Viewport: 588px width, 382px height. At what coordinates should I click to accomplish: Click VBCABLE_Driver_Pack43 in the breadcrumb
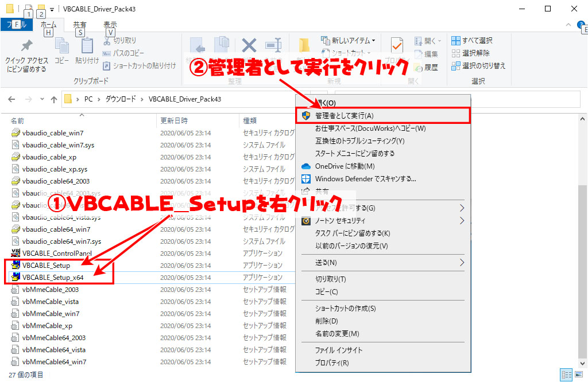(x=185, y=99)
